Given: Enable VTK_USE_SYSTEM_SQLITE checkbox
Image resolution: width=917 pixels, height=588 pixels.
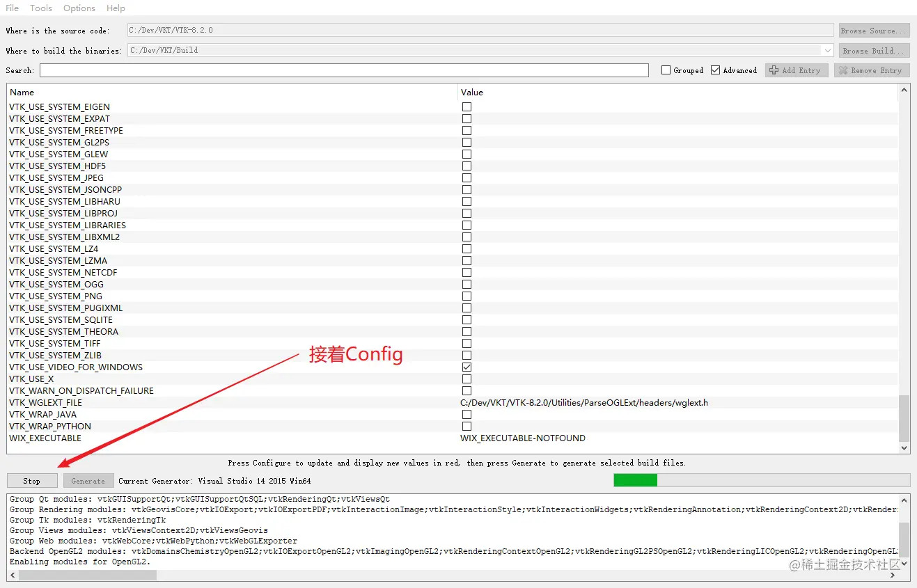Looking at the screenshot, I should 467,320.
